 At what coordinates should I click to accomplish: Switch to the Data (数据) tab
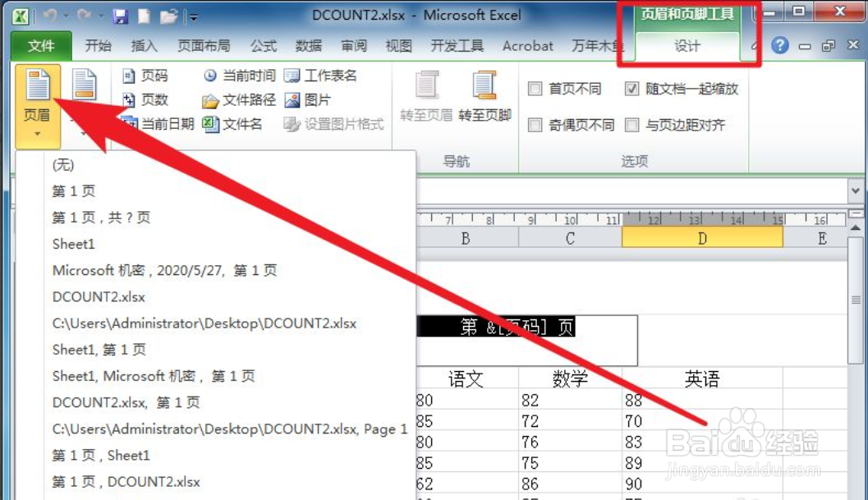[x=308, y=45]
